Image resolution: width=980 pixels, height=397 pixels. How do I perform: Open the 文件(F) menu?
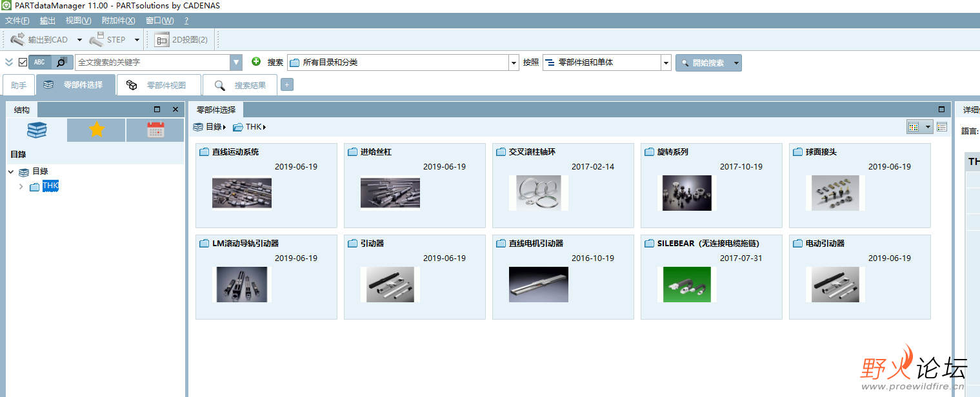pos(17,21)
